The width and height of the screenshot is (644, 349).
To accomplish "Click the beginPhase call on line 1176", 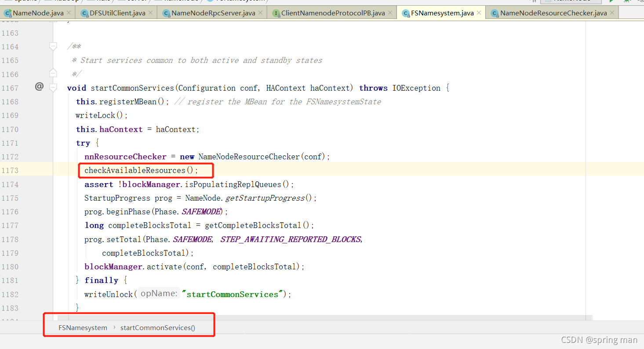I will 128,212.
